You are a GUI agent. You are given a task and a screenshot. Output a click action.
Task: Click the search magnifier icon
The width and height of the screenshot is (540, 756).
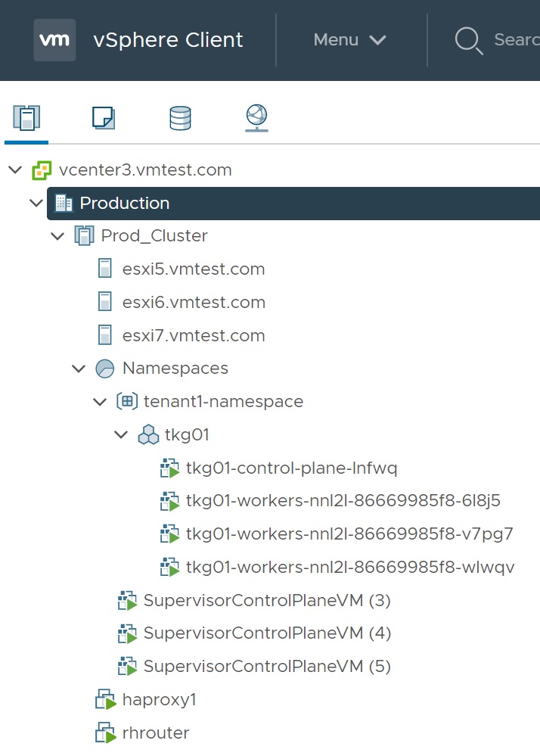pyautogui.click(x=468, y=40)
